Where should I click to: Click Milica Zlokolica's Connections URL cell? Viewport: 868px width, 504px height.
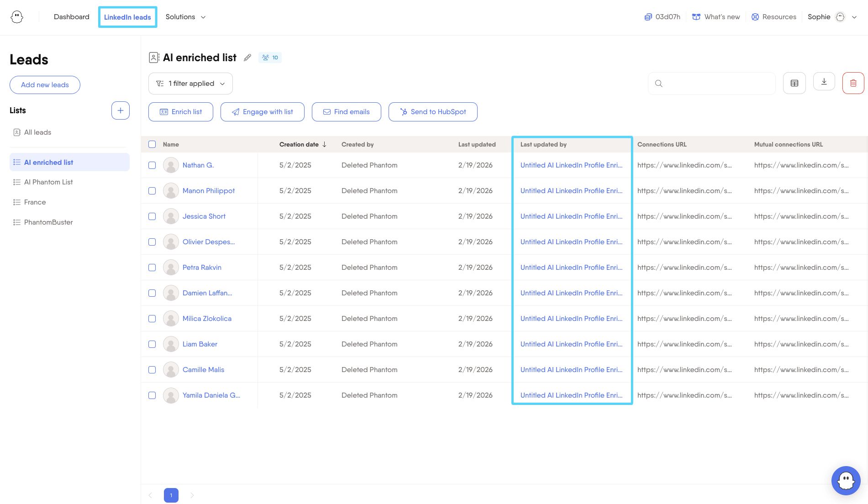(x=684, y=319)
